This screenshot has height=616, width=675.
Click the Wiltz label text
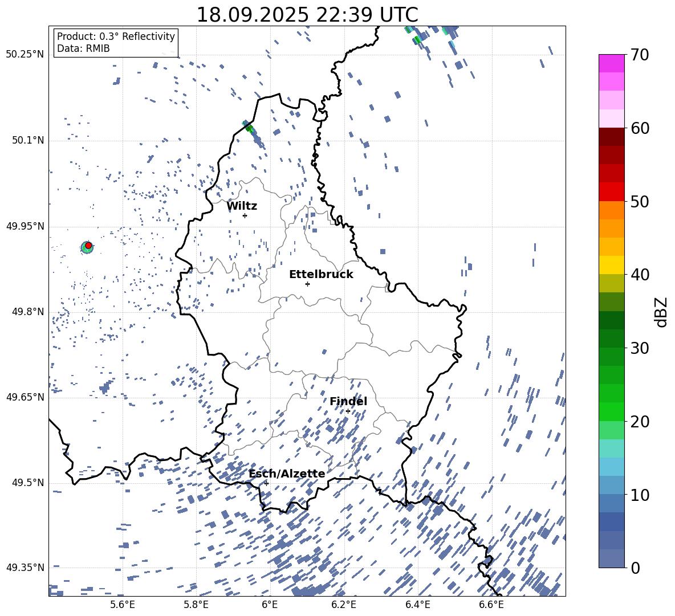click(x=242, y=206)
